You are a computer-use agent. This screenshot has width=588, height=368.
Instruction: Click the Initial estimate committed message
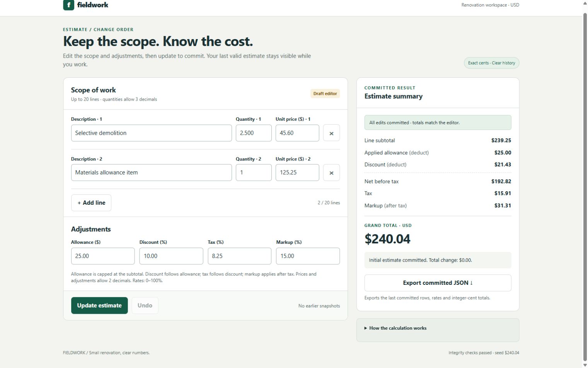pos(438,260)
